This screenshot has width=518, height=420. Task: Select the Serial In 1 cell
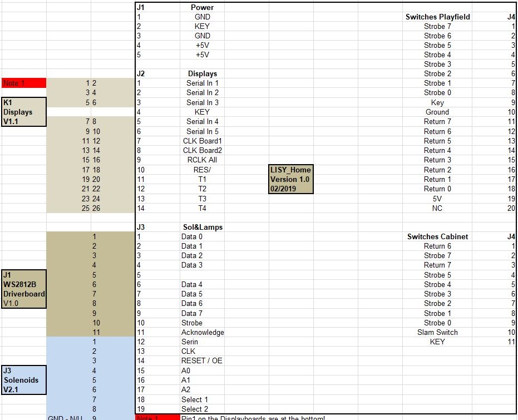[202, 83]
